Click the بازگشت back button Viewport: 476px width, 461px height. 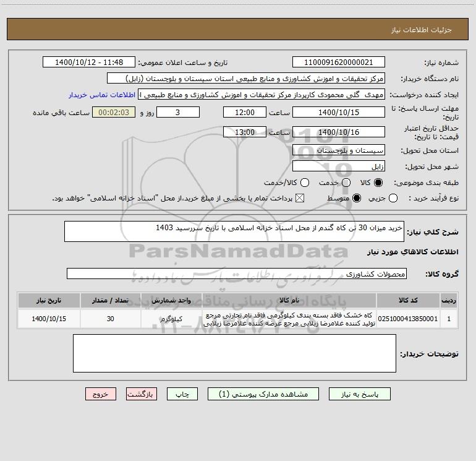coord(142,394)
